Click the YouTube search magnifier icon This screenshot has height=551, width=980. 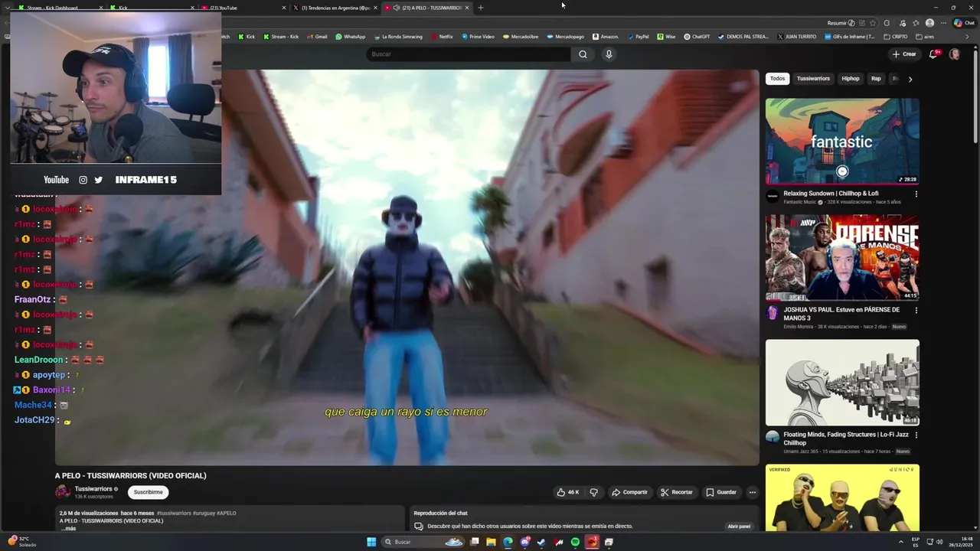point(583,54)
